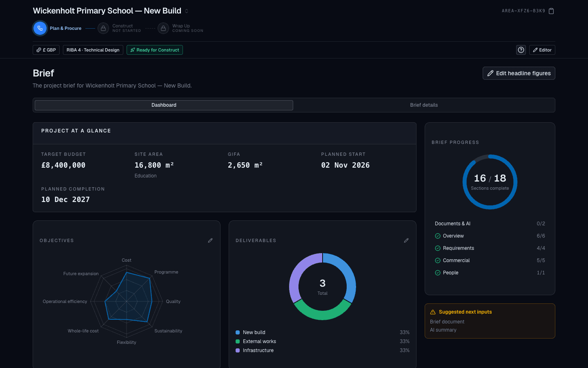This screenshot has width=588, height=368.
Task: Click the Quality radar axis label
Action: coord(173,301)
